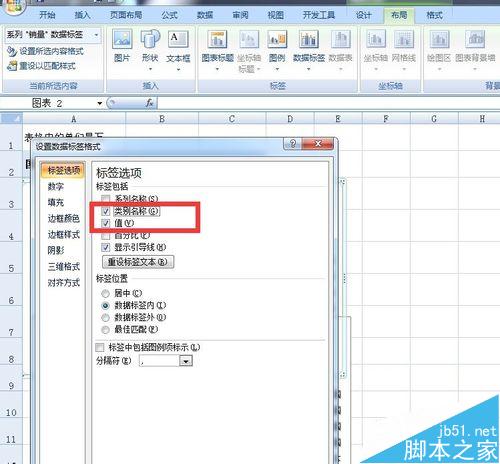Select 数字 in the dialog sidebar
500x464 pixels.
[55, 186]
